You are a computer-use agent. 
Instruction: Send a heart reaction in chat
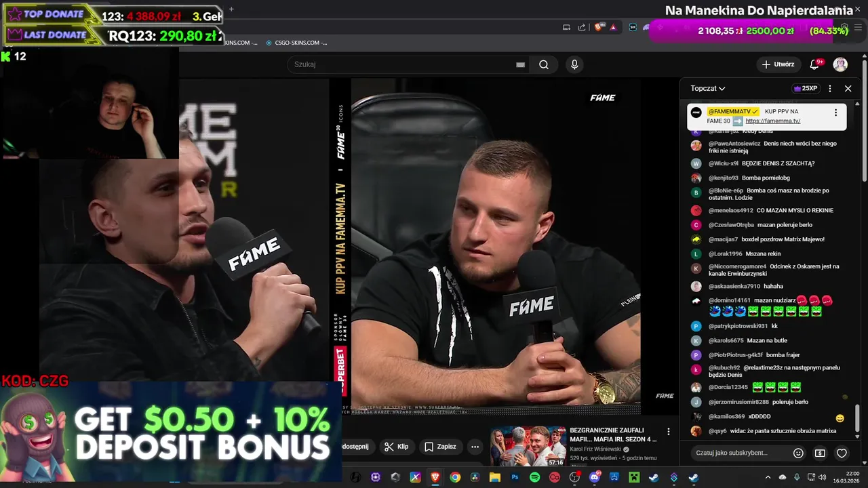842,453
